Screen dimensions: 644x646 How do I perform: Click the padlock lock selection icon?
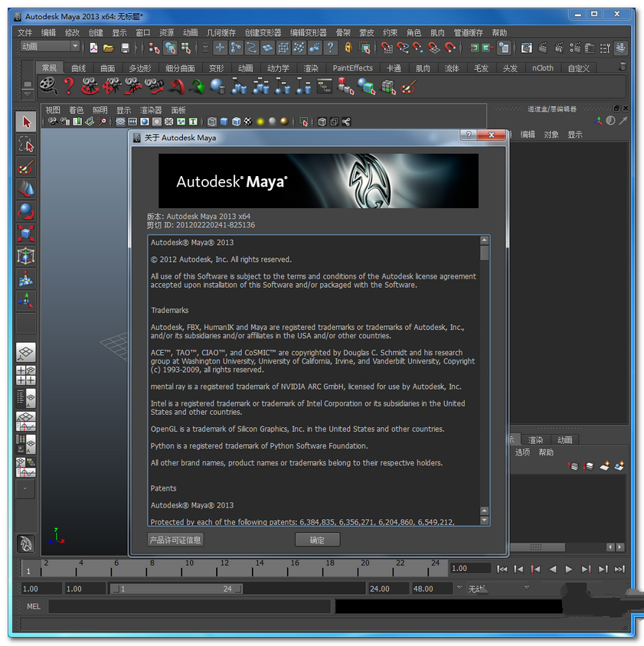coord(348,47)
